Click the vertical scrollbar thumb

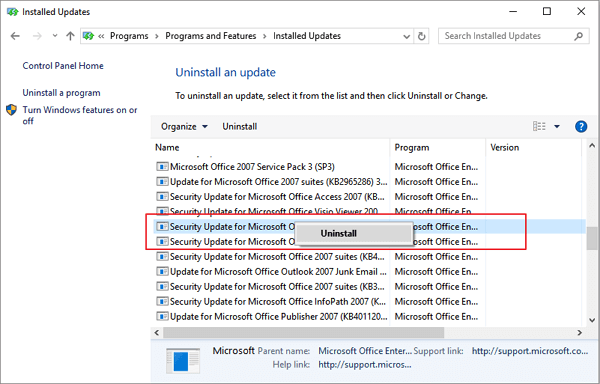point(592,238)
